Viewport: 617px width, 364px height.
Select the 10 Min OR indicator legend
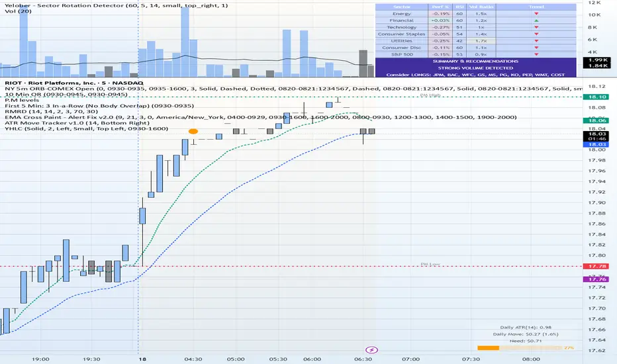(x=66, y=95)
